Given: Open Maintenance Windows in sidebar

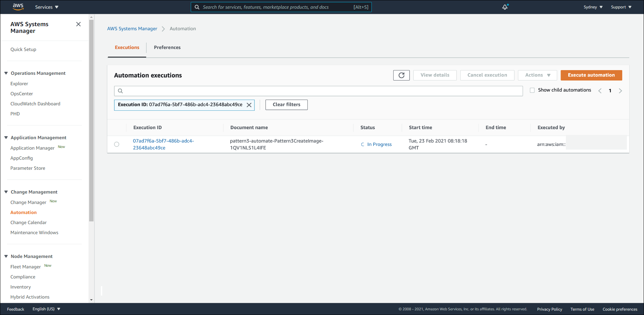Looking at the screenshot, I should pyautogui.click(x=34, y=232).
